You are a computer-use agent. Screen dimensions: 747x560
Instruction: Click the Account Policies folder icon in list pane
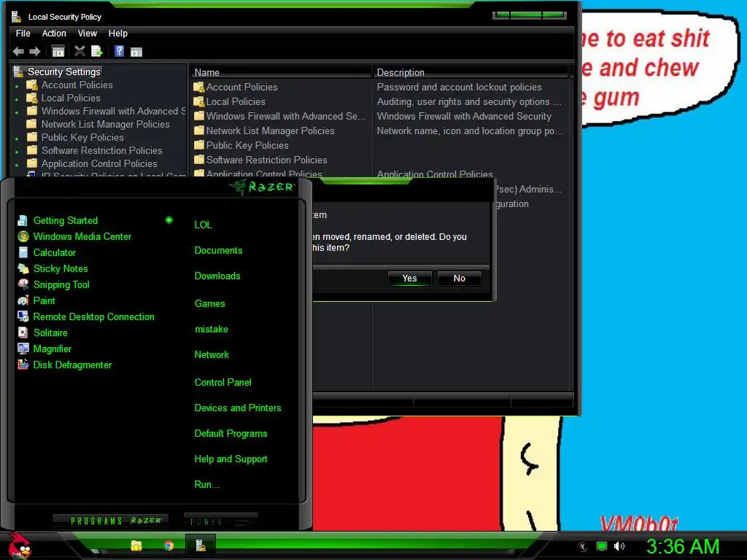tap(198, 87)
